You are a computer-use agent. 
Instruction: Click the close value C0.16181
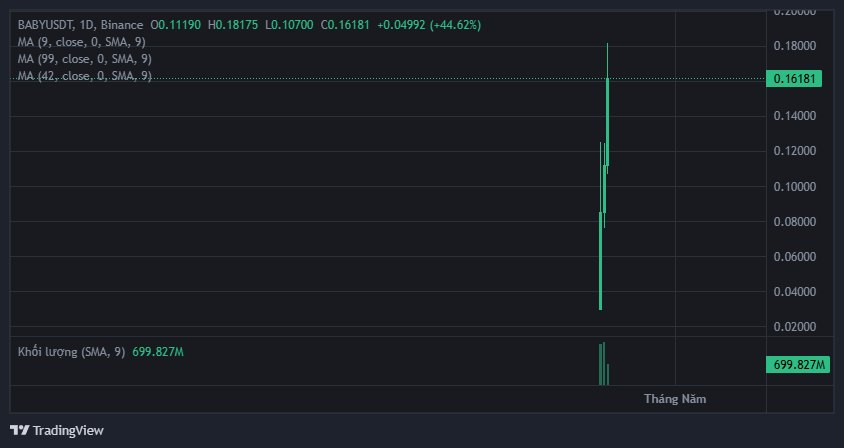tap(345, 25)
